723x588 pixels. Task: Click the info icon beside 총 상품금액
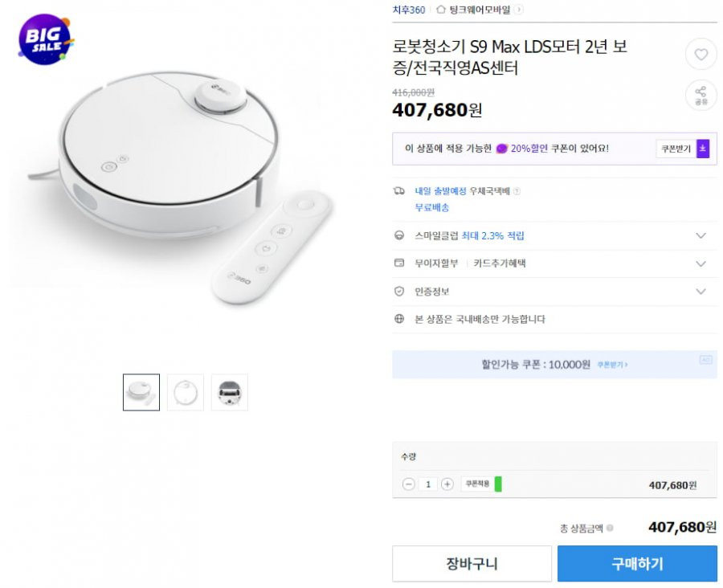(x=610, y=528)
